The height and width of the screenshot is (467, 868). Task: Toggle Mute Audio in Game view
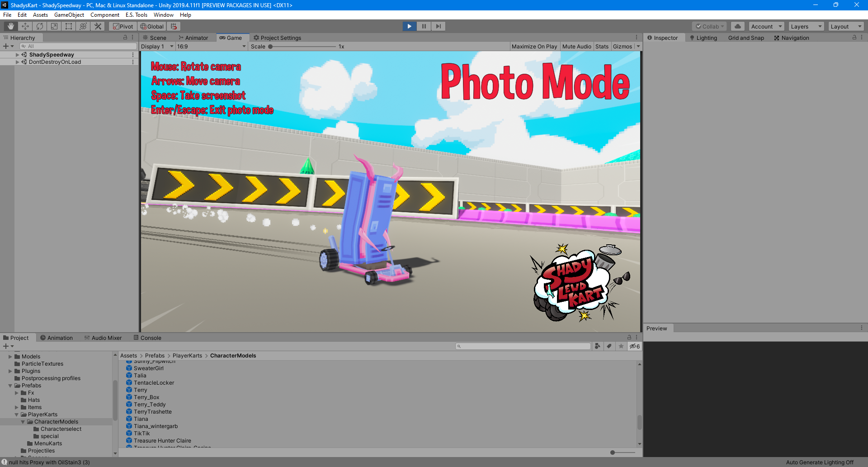click(576, 46)
